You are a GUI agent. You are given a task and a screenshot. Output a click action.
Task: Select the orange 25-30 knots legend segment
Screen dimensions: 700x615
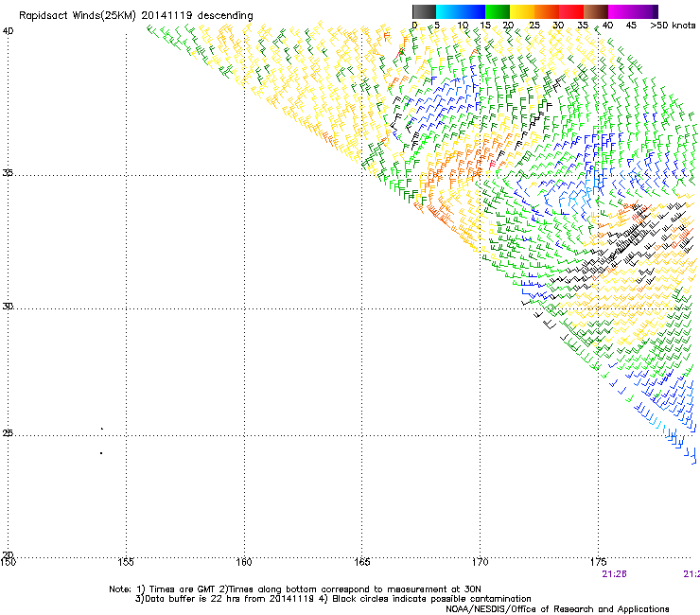(547, 11)
